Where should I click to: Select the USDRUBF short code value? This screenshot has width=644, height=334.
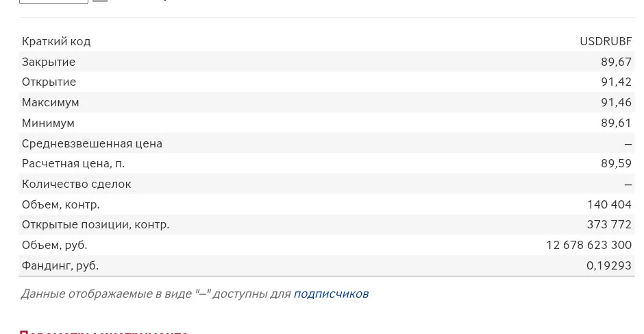tap(606, 41)
